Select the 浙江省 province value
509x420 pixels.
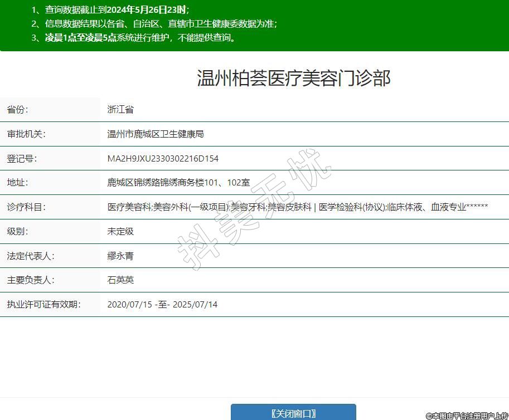click(x=120, y=110)
